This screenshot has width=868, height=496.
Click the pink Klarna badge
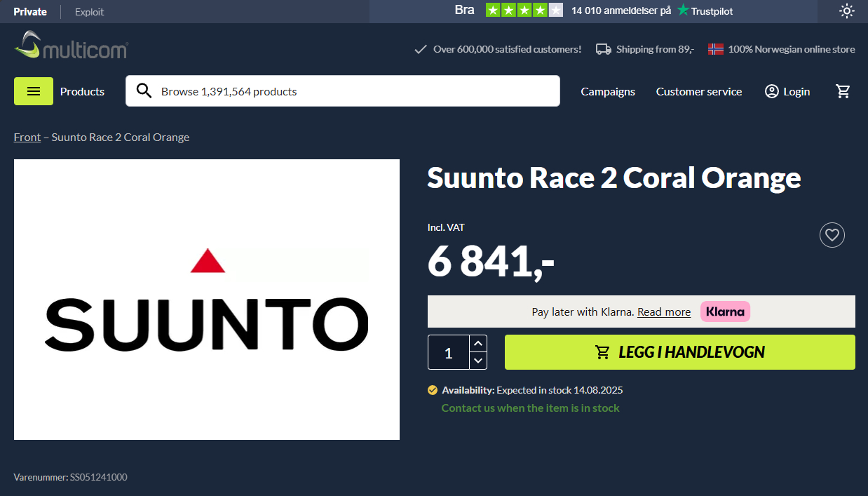tap(725, 311)
